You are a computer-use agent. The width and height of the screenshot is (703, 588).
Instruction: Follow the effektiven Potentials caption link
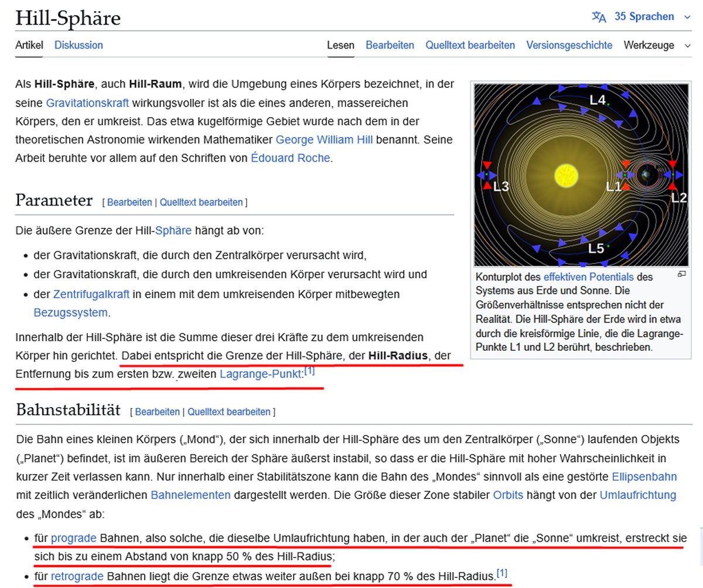(x=588, y=277)
